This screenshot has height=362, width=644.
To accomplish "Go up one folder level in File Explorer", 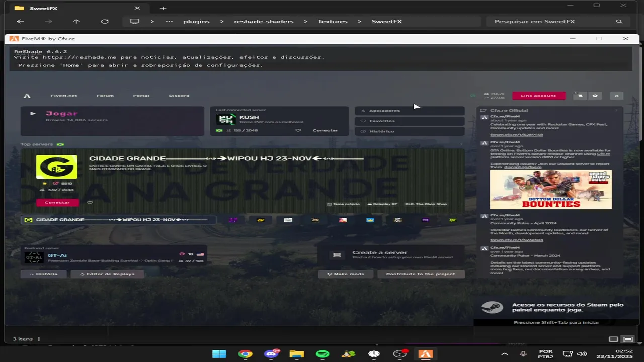I will click(x=76, y=21).
